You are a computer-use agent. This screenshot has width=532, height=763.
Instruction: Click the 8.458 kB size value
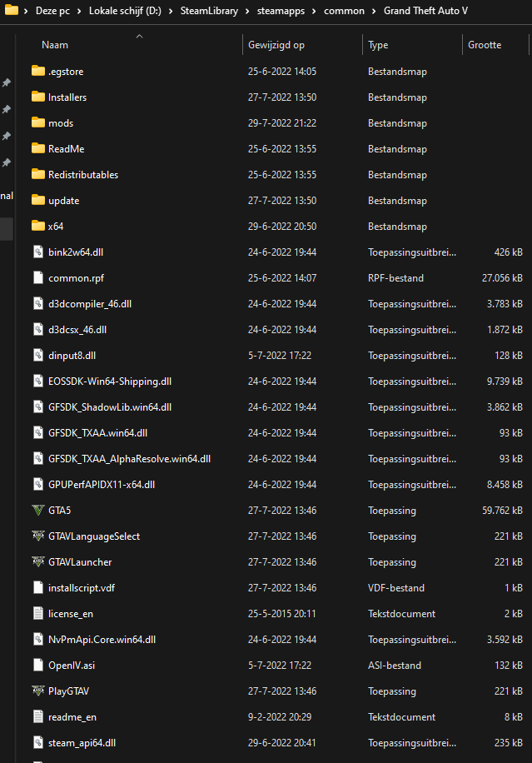[x=505, y=484]
